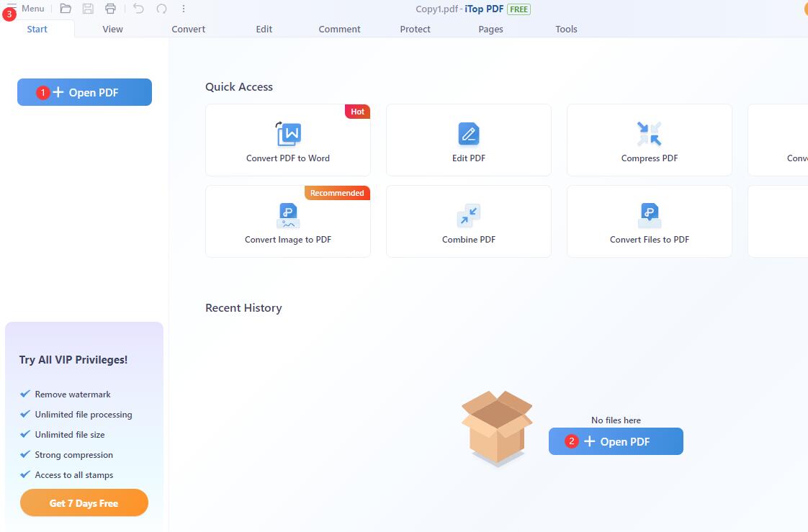
Task: Click the print icon
Action: click(110, 9)
